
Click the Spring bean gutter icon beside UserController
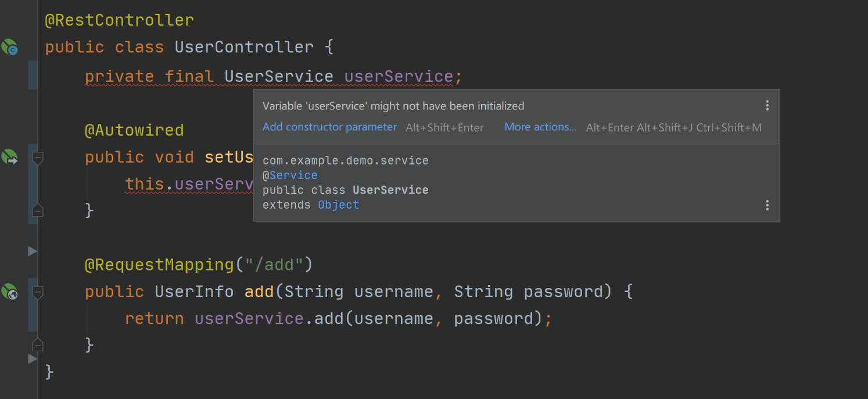pyautogui.click(x=9, y=47)
